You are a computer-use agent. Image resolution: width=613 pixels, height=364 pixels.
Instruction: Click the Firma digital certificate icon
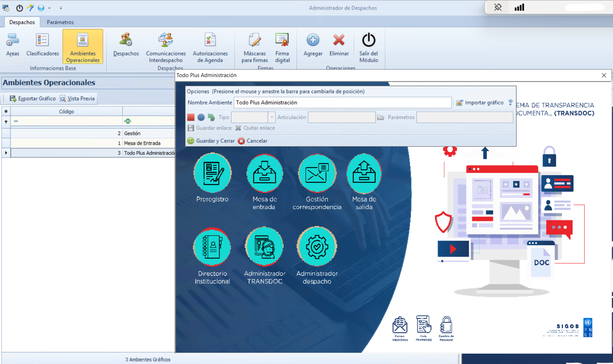click(x=282, y=46)
